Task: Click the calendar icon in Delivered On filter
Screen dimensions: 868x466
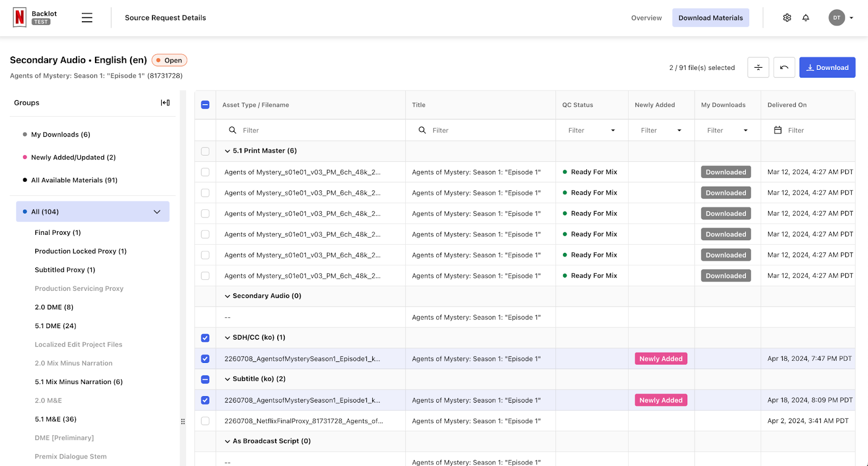Action: click(x=778, y=130)
